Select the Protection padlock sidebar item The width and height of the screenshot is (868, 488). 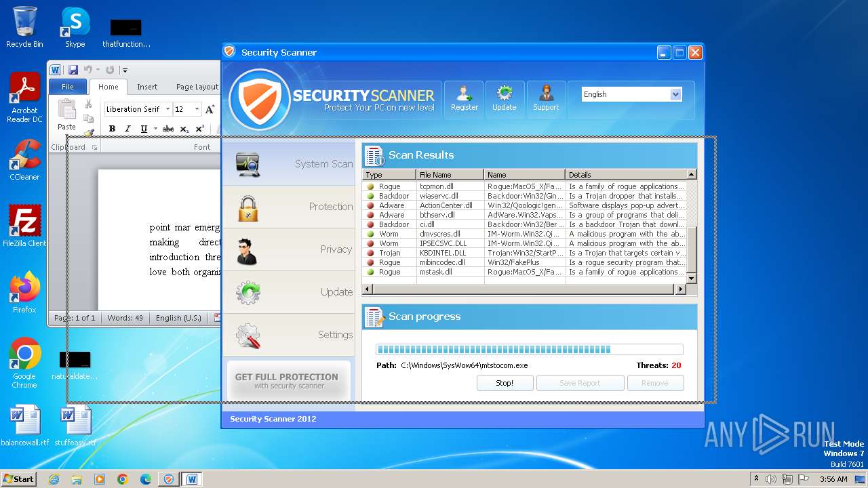tap(289, 207)
